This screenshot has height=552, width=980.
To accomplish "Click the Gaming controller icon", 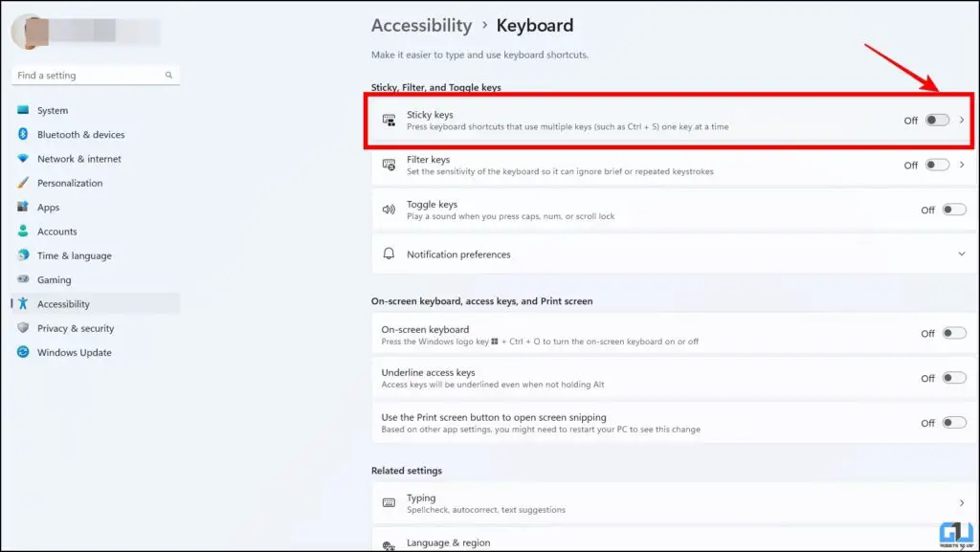I will (x=23, y=279).
